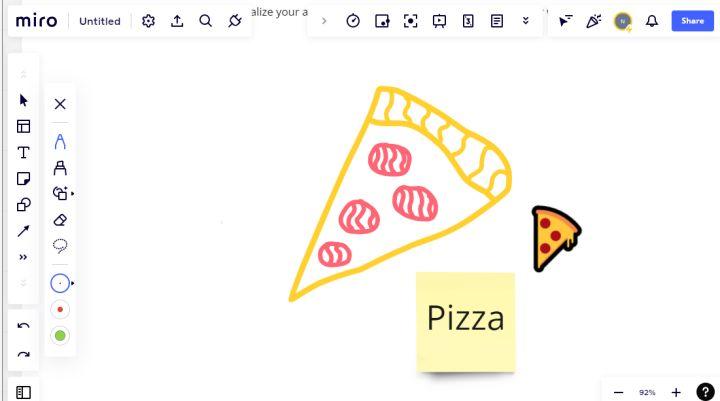Open the notifications bell
The width and height of the screenshot is (720, 401).
[x=652, y=21]
